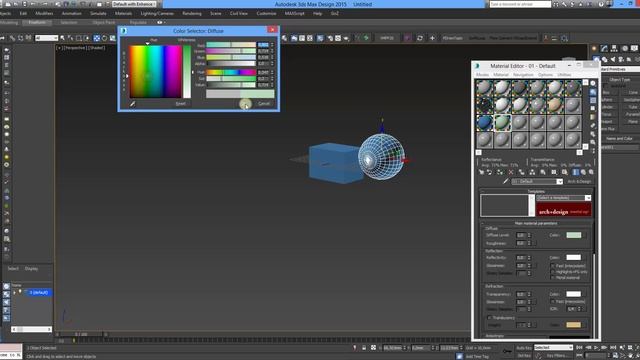Click Make Unique icon in Material Editor
640x360 pixels.
coord(532,172)
